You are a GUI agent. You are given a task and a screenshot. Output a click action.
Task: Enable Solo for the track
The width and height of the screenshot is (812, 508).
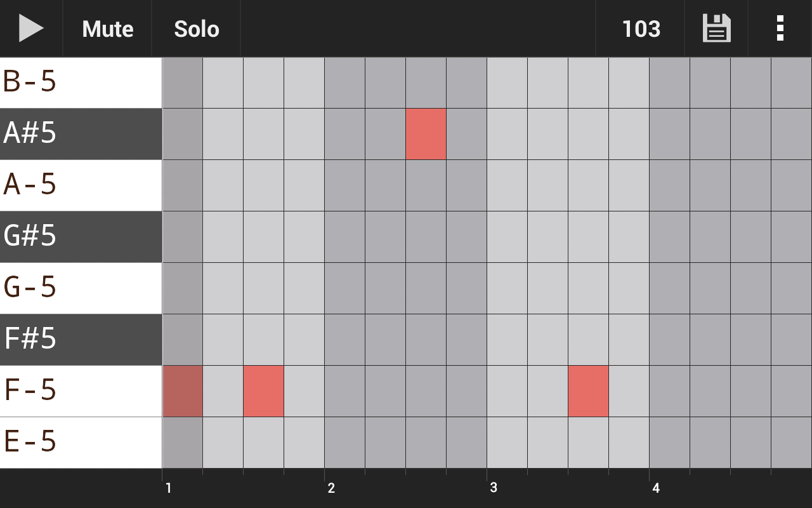pyautogui.click(x=196, y=29)
